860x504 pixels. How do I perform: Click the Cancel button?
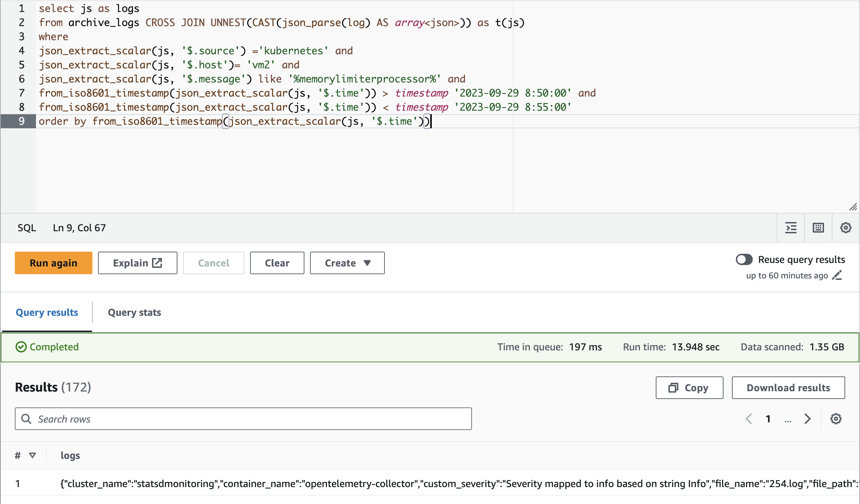coord(214,263)
